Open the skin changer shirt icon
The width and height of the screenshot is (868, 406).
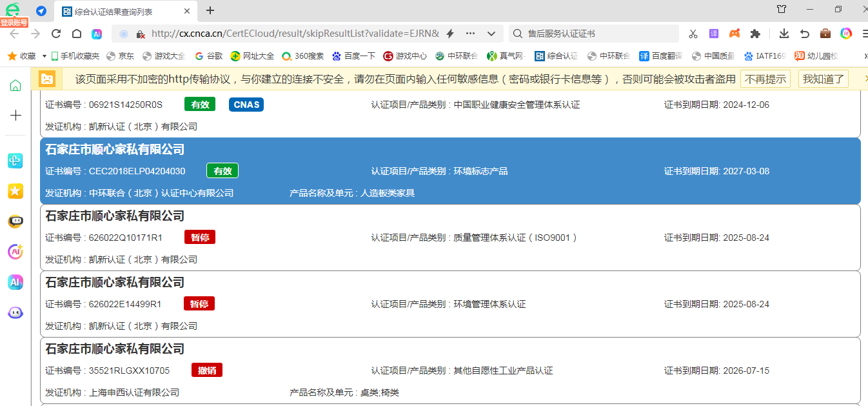(x=782, y=10)
